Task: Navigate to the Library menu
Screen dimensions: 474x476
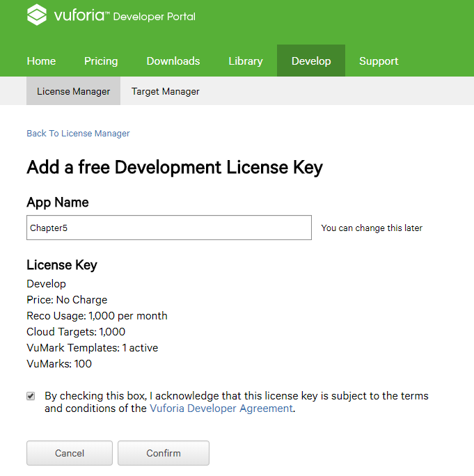Action: (x=245, y=61)
